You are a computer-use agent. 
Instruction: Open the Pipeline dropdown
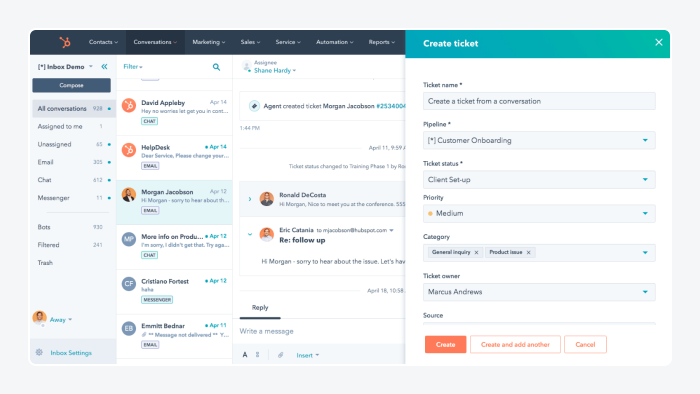click(x=539, y=141)
